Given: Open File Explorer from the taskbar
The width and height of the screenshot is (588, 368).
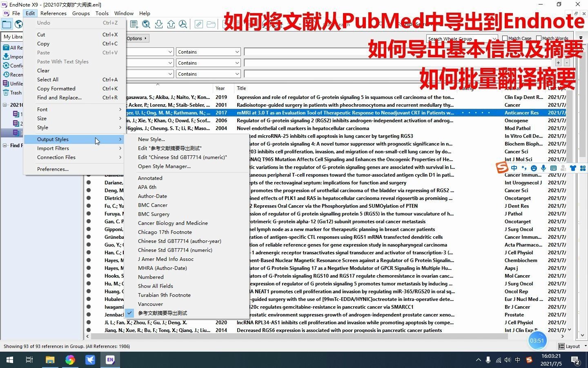Looking at the screenshot, I should point(50,360).
